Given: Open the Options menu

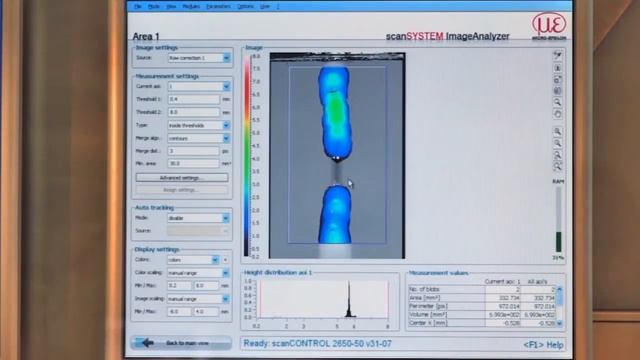Looking at the screenshot, I should [x=245, y=7].
